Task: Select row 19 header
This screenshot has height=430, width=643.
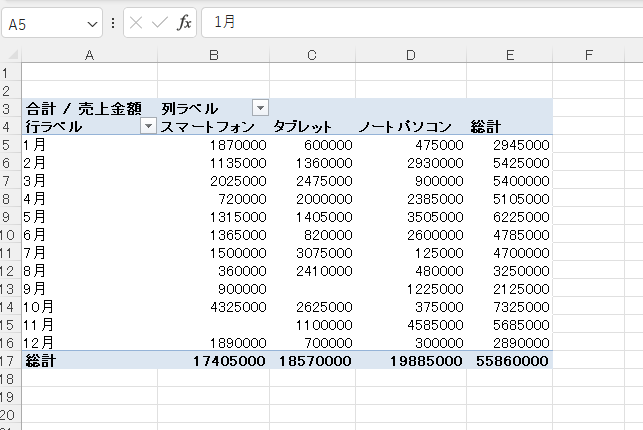Action: coord(11,397)
